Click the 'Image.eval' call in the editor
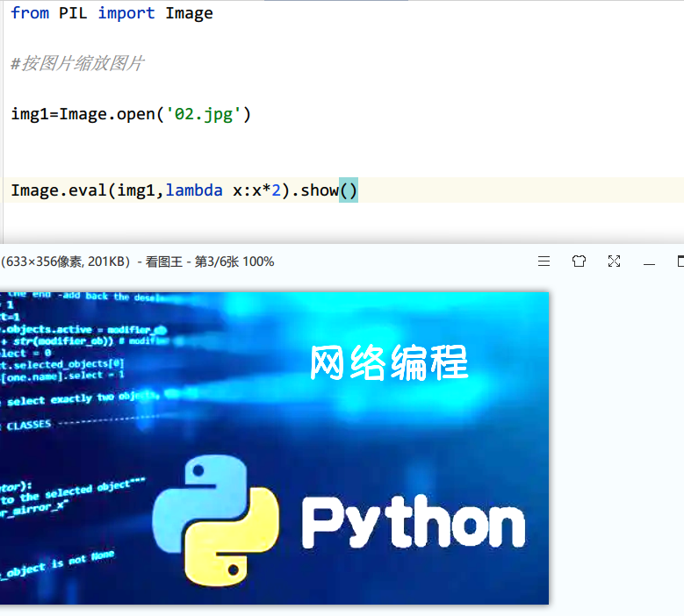Screen dimensions: 684x616 point(59,190)
